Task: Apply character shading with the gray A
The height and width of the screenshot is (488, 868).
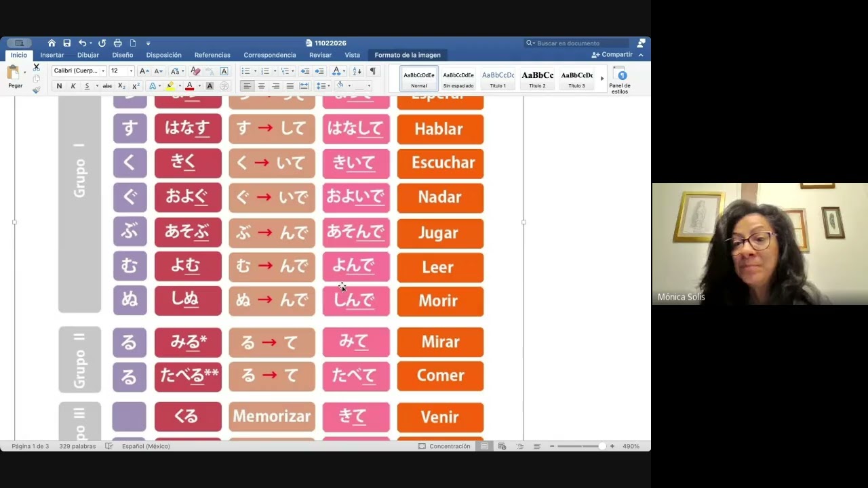Action: coord(210,86)
